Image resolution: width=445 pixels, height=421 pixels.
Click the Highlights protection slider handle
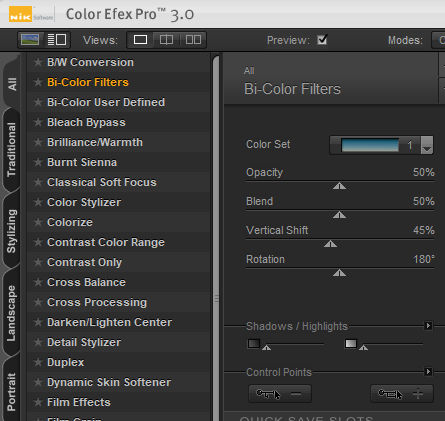363,348
